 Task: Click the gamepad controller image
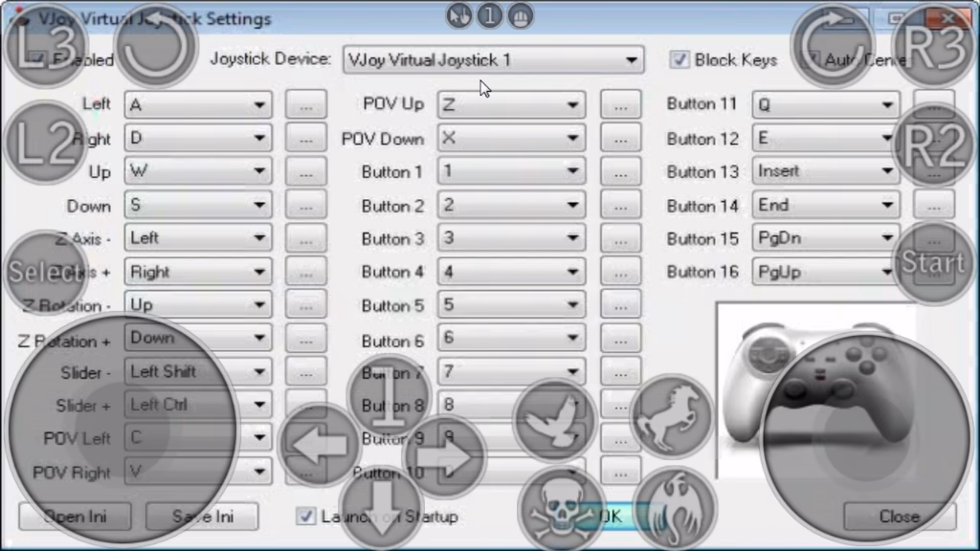click(x=815, y=390)
